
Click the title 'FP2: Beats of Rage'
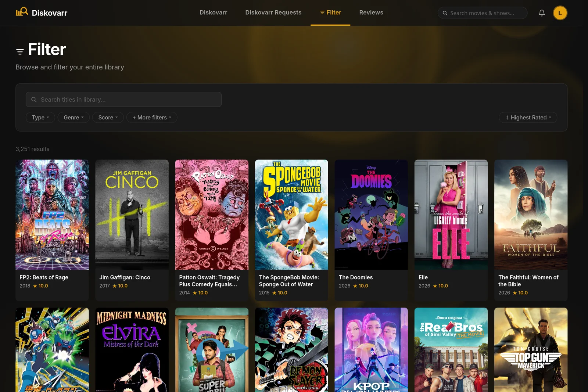point(44,277)
